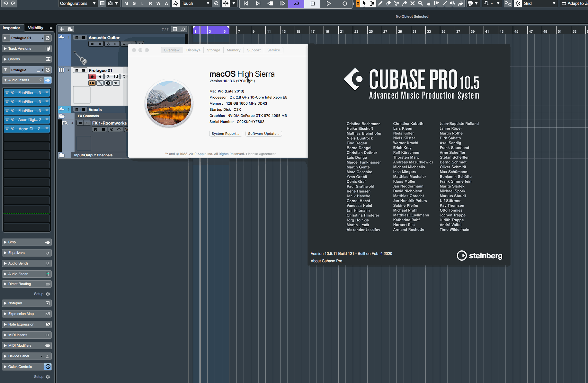Toggle the Cycle loop button
Image resolution: width=588 pixels, height=383 pixels.
click(296, 4)
